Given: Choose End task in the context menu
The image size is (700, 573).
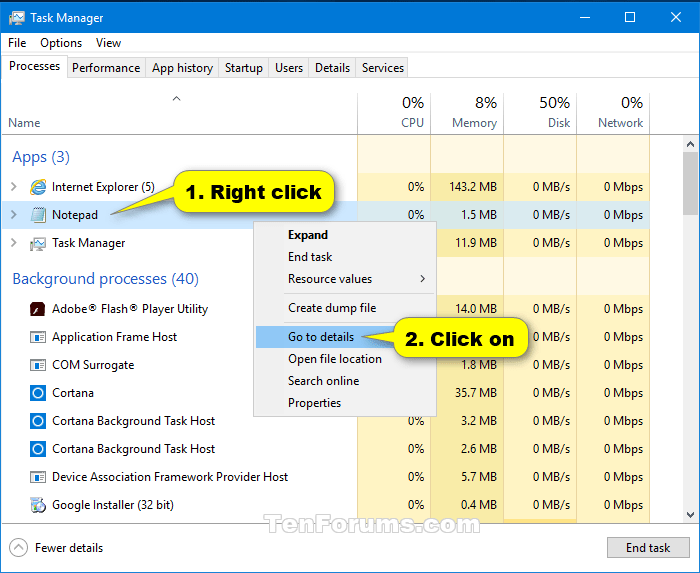Looking at the screenshot, I should pyautogui.click(x=346, y=257).
